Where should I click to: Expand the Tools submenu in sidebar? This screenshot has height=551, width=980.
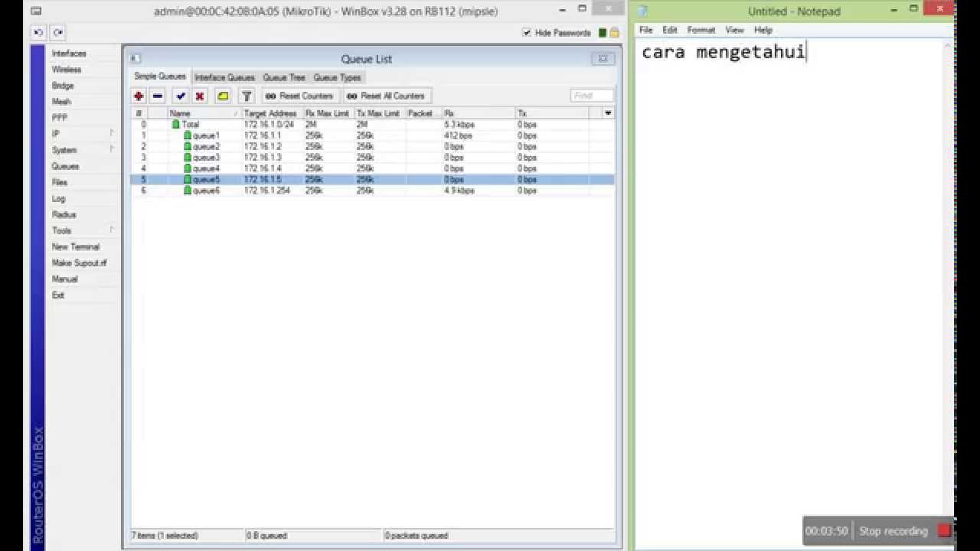[x=113, y=230]
